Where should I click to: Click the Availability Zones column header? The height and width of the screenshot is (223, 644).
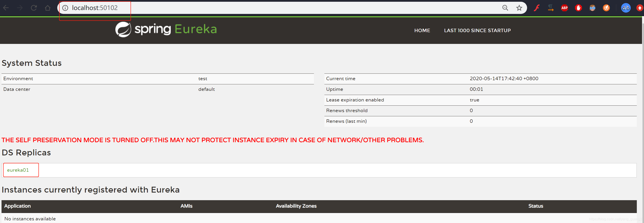[296, 206]
